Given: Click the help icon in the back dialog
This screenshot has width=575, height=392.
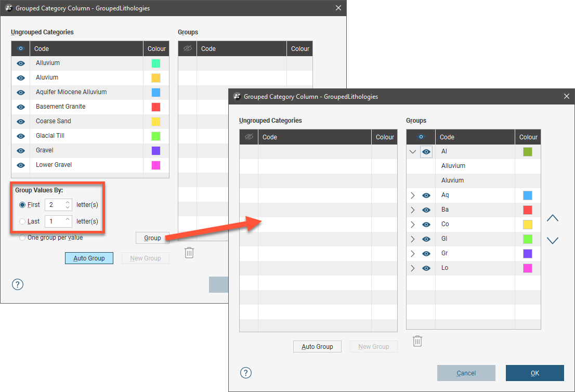Looking at the screenshot, I should point(18,284).
